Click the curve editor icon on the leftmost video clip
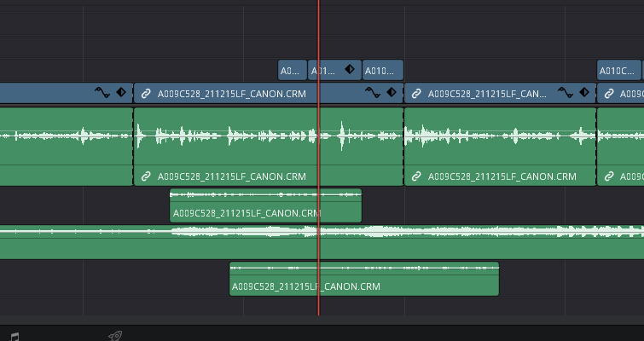Screen dimensions: 644x341 [x=102, y=93]
